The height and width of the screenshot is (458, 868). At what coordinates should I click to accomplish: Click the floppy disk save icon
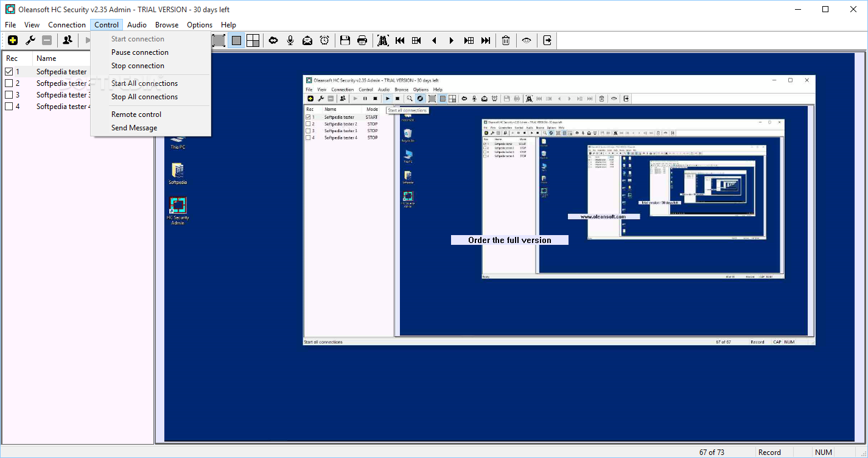[x=345, y=41]
